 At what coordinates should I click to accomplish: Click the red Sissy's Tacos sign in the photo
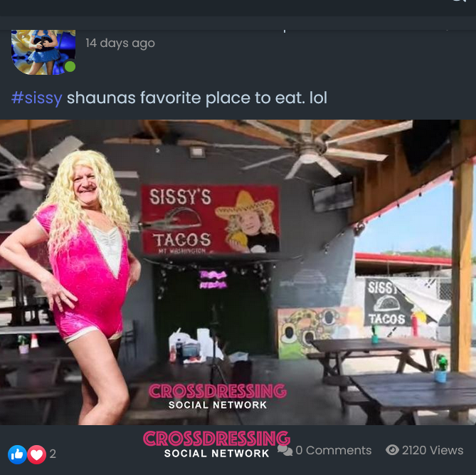pyautogui.click(x=211, y=219)
